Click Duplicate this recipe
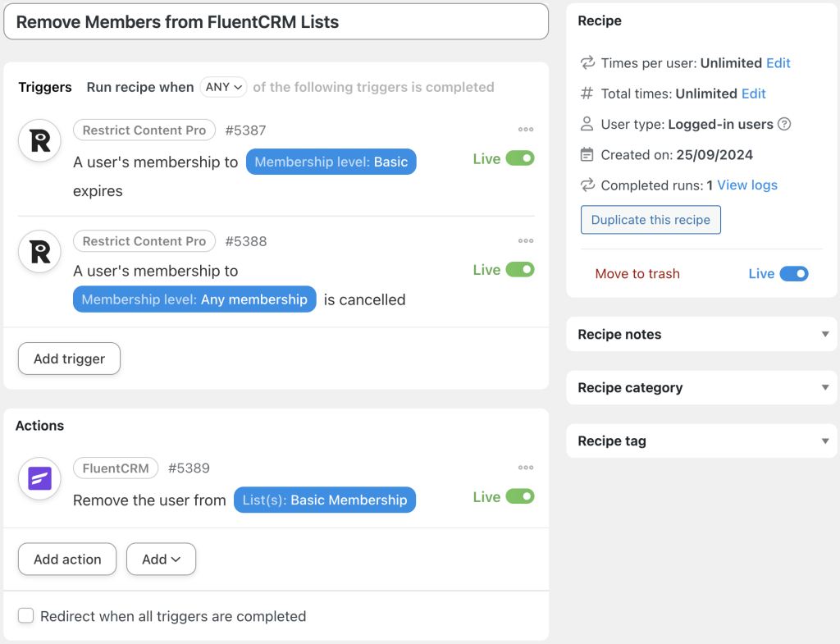The image size is (840, 644). click(x=651, y=219)
